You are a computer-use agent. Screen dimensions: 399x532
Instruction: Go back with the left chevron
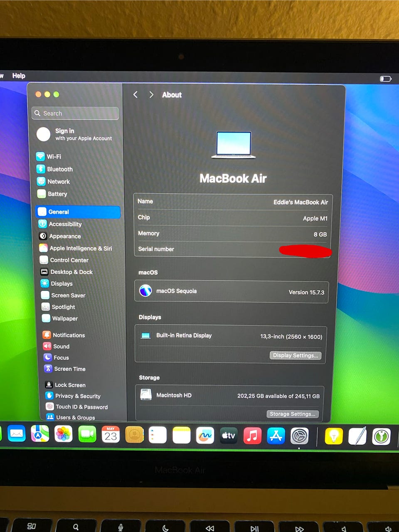(135, 95)
